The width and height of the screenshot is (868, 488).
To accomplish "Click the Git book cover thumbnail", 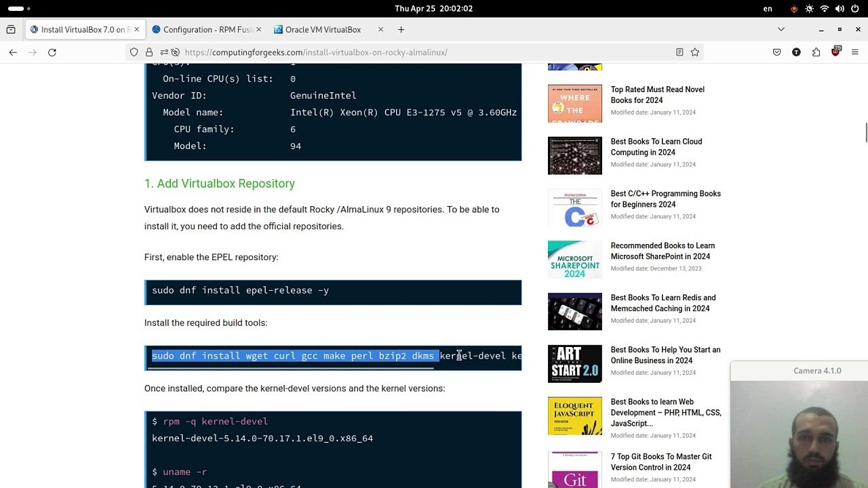I will coord(574,470).
